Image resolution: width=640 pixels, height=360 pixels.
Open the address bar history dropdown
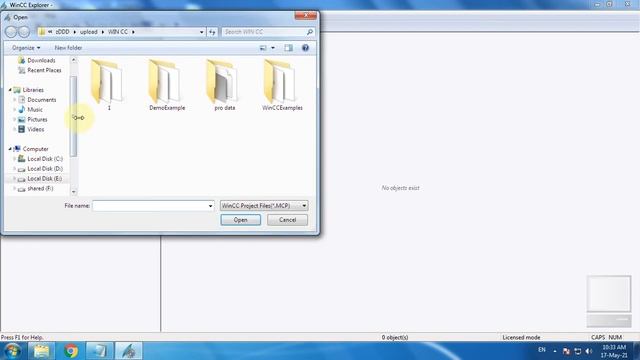tap(201, 32)
